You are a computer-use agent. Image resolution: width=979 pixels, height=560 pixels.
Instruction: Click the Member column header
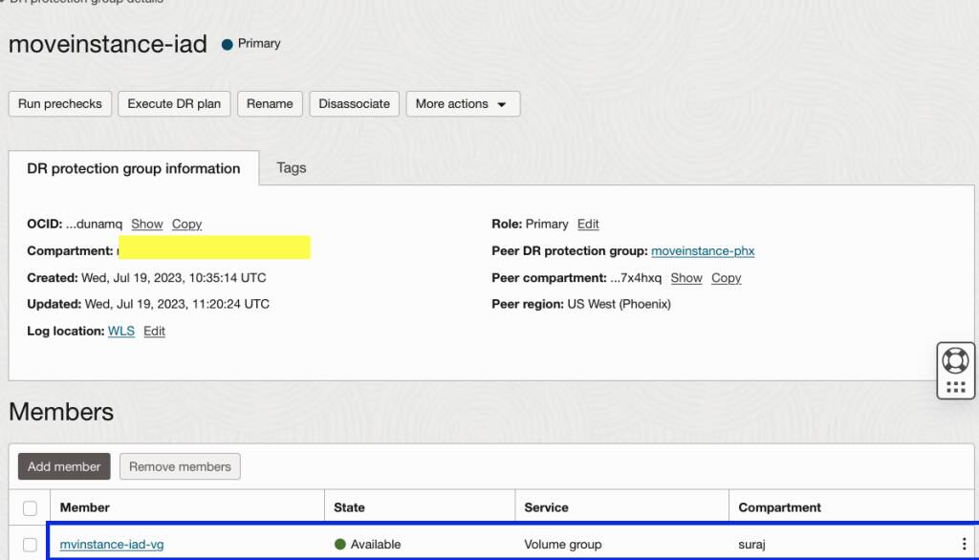point(85,507)
